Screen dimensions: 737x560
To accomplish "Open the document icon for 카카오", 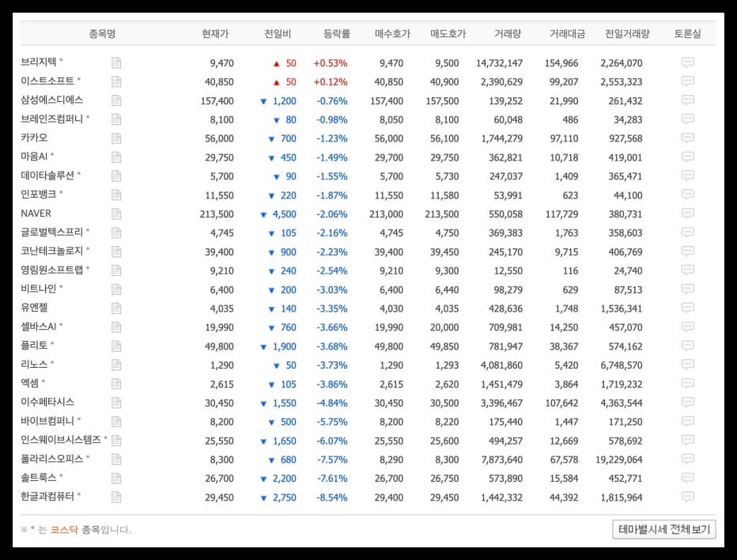I will tap(116, 138).
